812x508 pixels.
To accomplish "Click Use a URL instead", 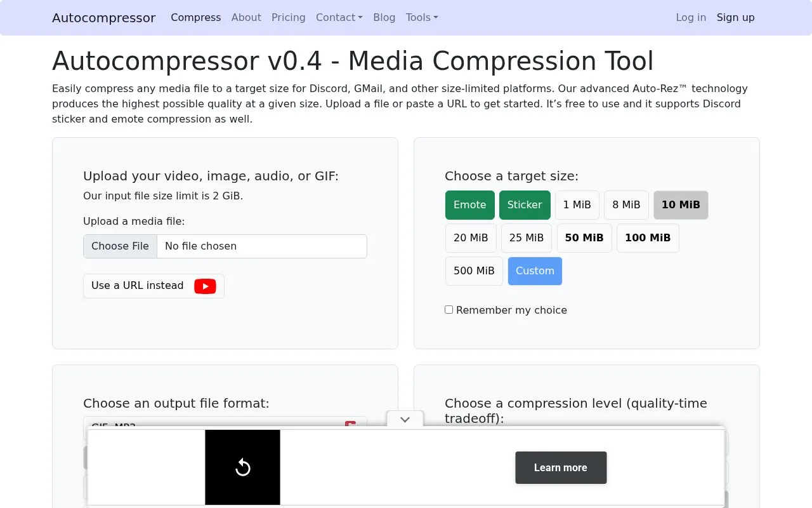I will coord(154,286).
